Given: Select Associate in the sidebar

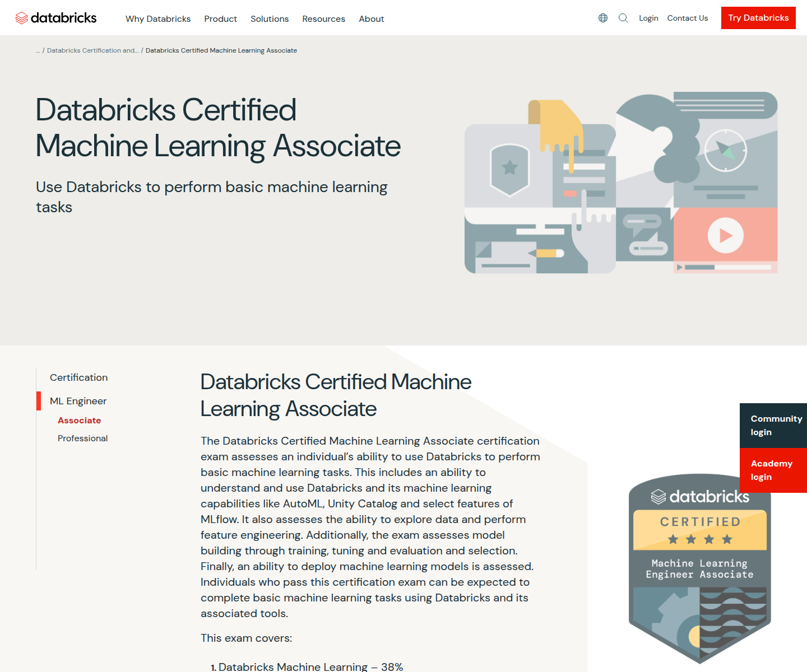Looking at the screenshot, I should click(x=80, y=421).
